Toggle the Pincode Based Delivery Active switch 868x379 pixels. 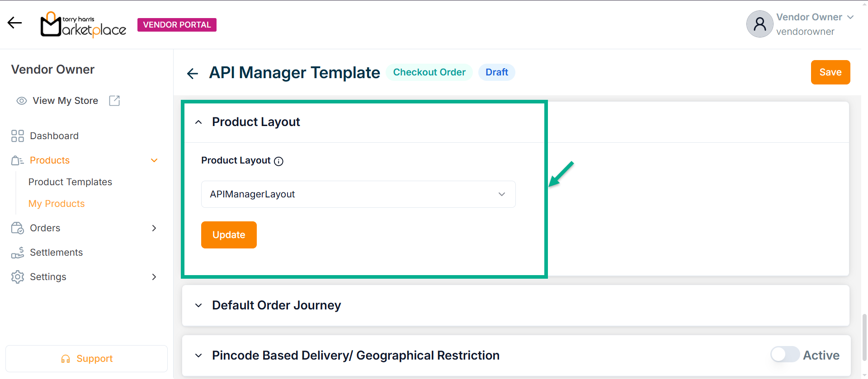point(785,355)
